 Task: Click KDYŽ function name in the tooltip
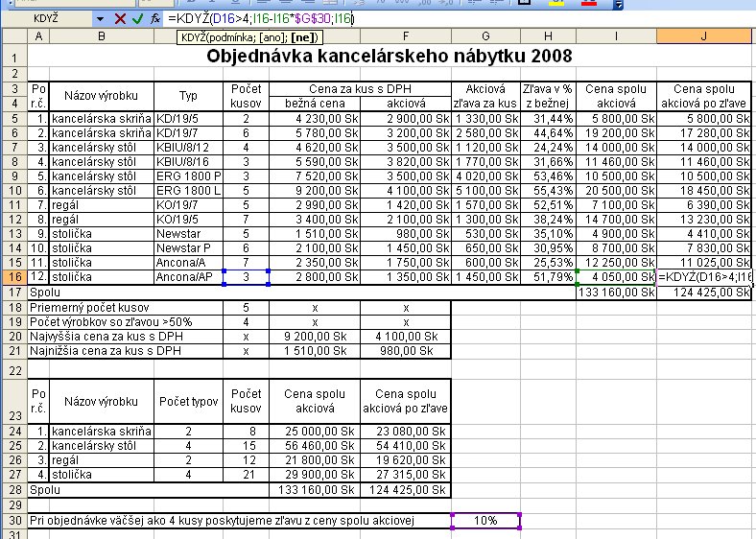click(194, 37)
